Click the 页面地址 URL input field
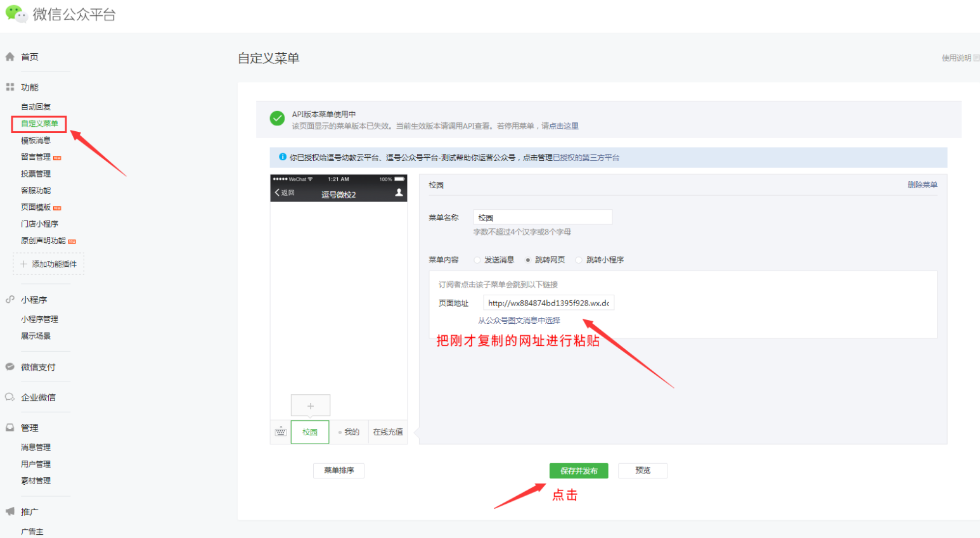Viewport: 980px width, 538px height. 548,302
